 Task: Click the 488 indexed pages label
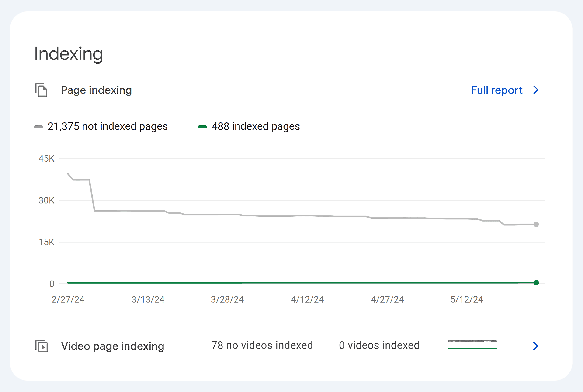[x=256, y=126]
